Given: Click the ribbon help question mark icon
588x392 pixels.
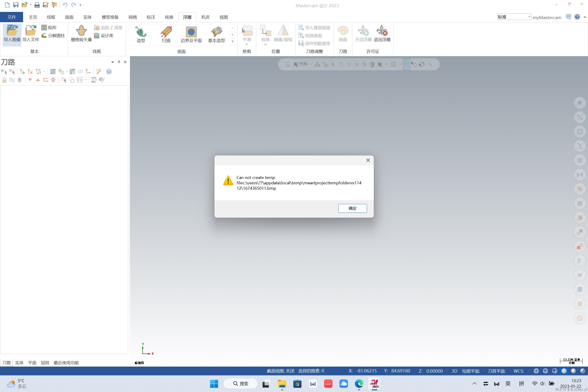Looking at the screenshot, I should pyautogui.click(x=577, y=17).
